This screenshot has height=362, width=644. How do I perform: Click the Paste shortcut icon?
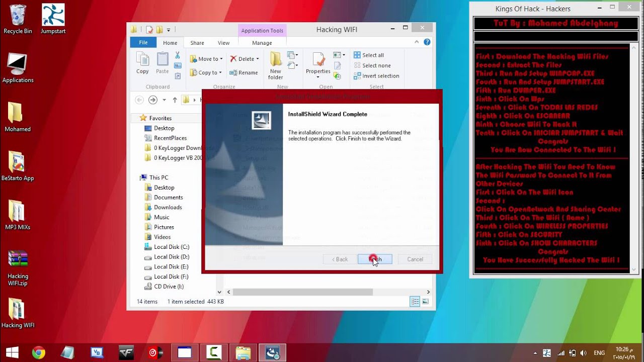178,76
